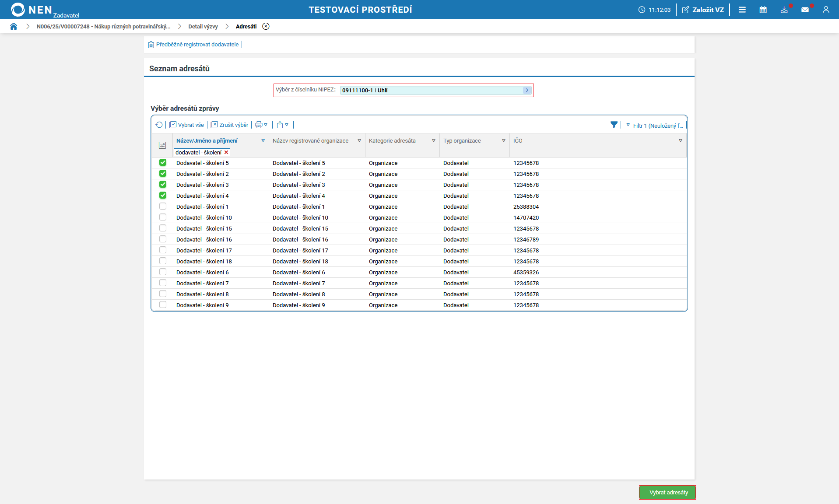839x504 pixels.
Task: Open the downloads icon in header
Action: tap(784, 10)
